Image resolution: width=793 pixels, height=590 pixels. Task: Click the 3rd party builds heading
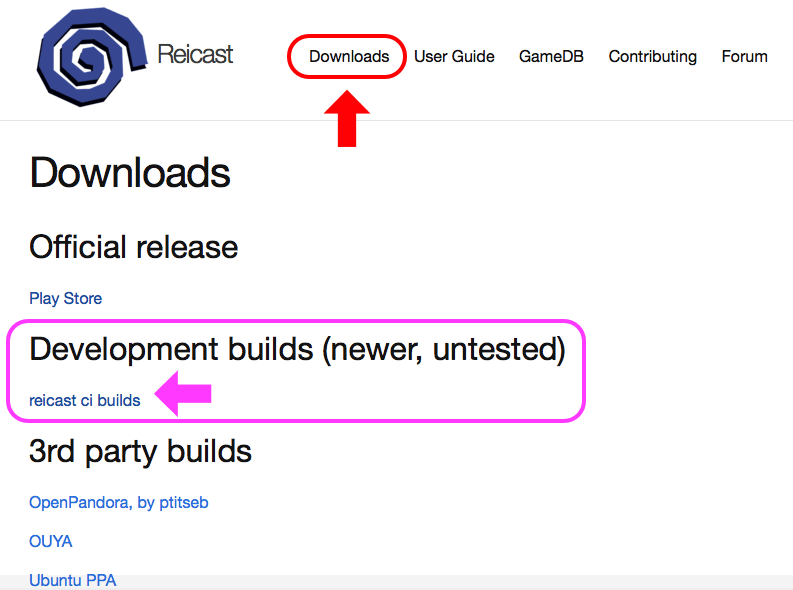point(140,451)
